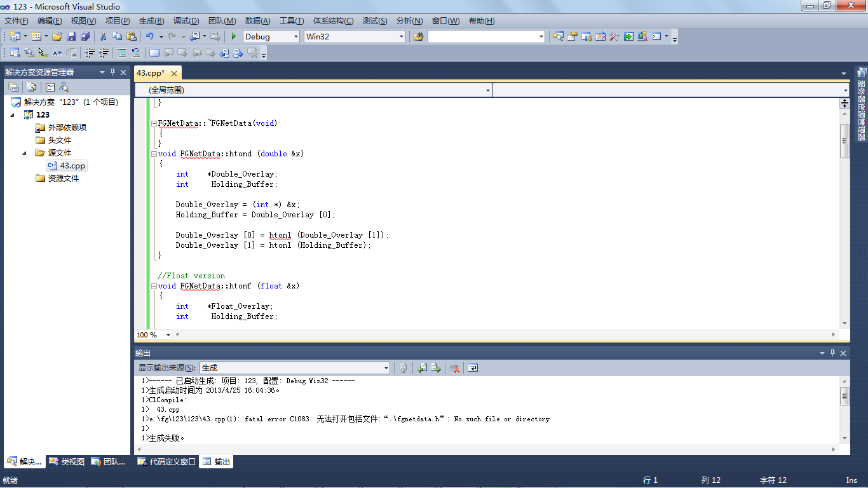868x488 pixels.
Task: Open the 文件(F) menu
Action: [x=17, y=21]
